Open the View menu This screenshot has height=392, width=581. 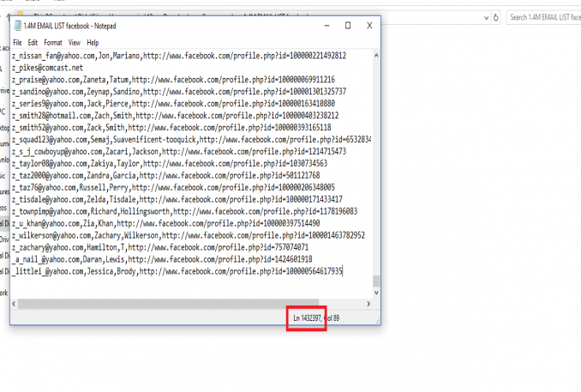click(x=75, y=42)
